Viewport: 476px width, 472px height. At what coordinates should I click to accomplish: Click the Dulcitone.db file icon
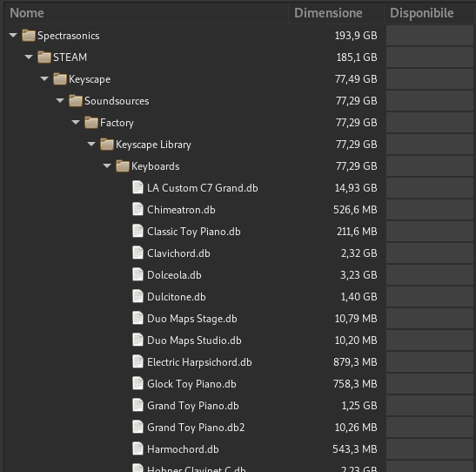click(137, 296)
